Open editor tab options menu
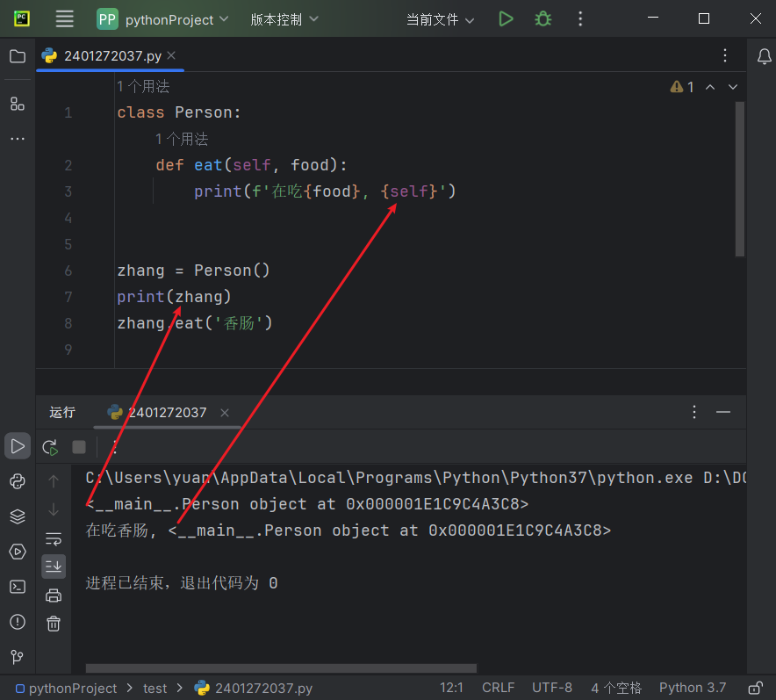This screenshot has height=700, width=776. (x=724, y=55)
